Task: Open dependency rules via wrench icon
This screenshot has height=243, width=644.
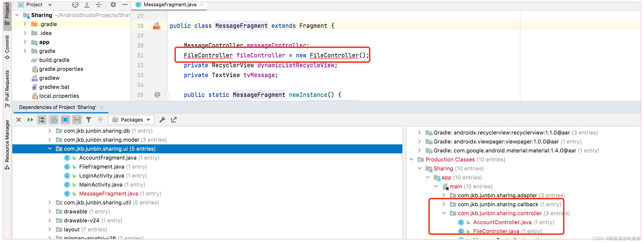Action: 162,120
